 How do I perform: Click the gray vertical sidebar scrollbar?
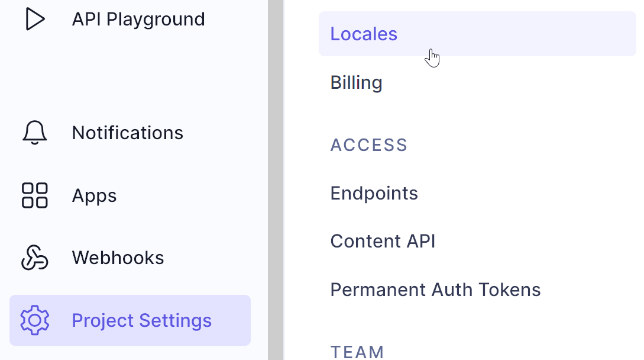click(276, 178)
